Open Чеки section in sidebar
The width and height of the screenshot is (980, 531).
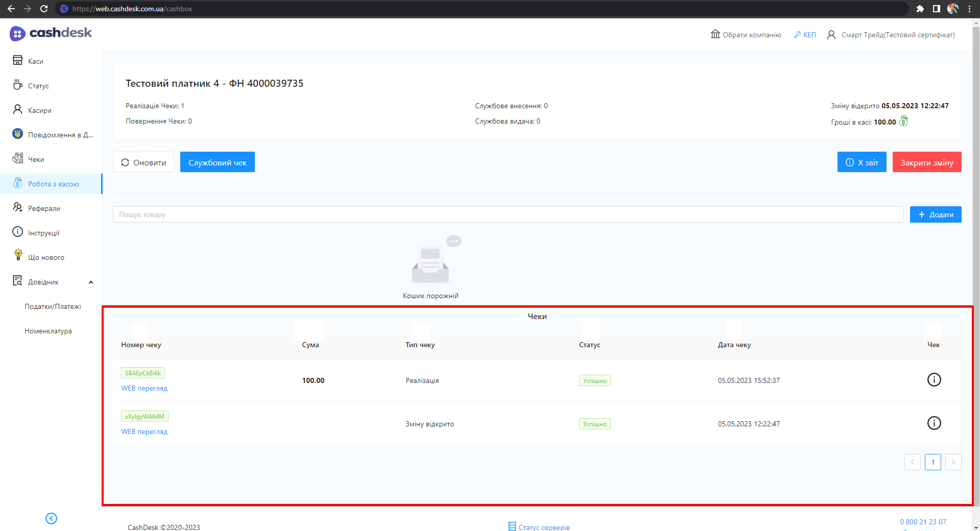(x=36, y=159)
